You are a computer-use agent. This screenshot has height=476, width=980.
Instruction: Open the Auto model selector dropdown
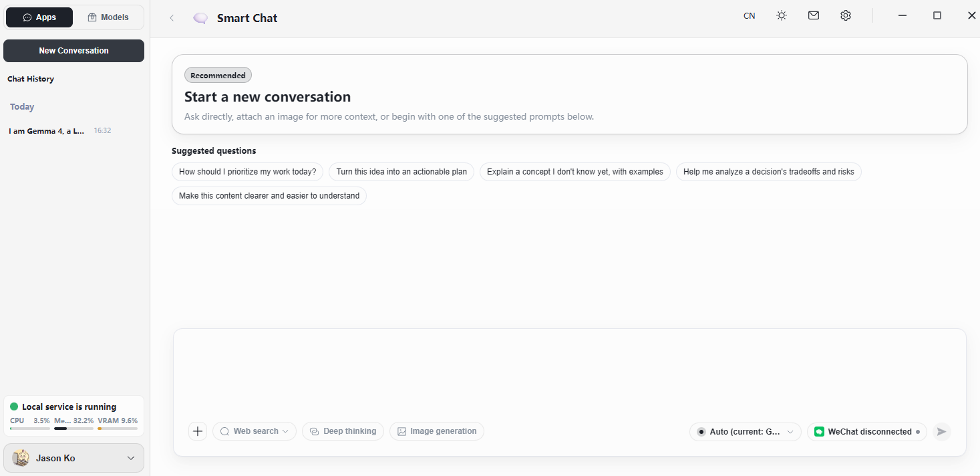(x=746, y=432)
